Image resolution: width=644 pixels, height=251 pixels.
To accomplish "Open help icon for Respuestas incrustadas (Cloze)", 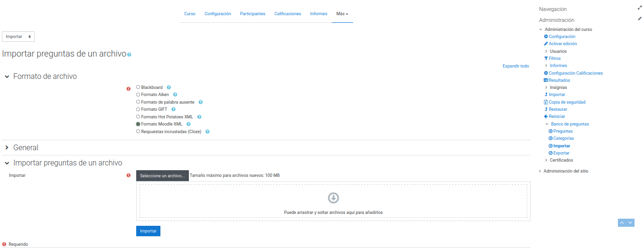I will point(207,132).
